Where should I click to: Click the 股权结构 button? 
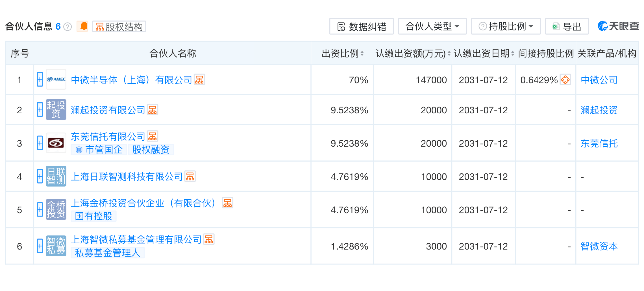tap(119, 27)
